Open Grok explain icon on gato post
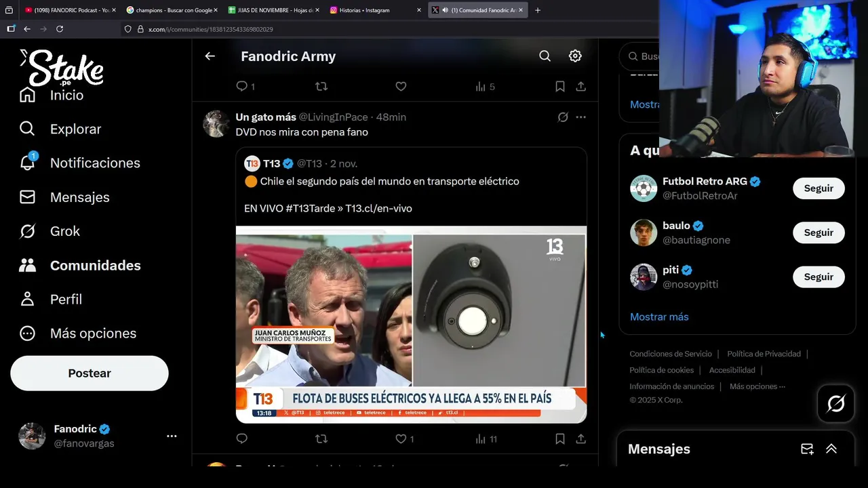 coord(563,117)
